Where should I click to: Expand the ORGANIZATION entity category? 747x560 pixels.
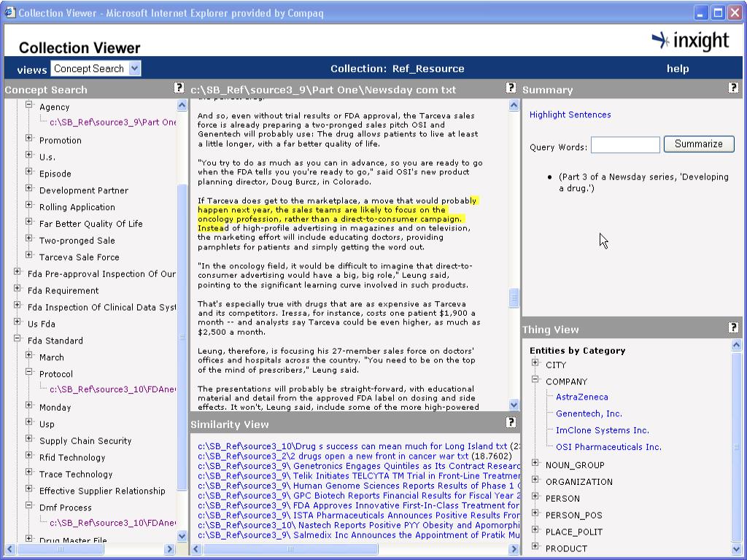pyautogui.click(x=535, y=480)
